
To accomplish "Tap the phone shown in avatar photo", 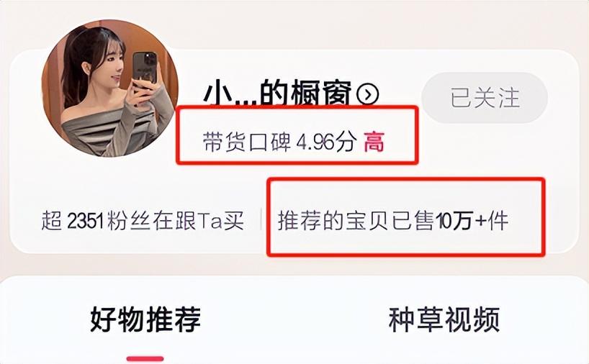I will pos(145,67).
